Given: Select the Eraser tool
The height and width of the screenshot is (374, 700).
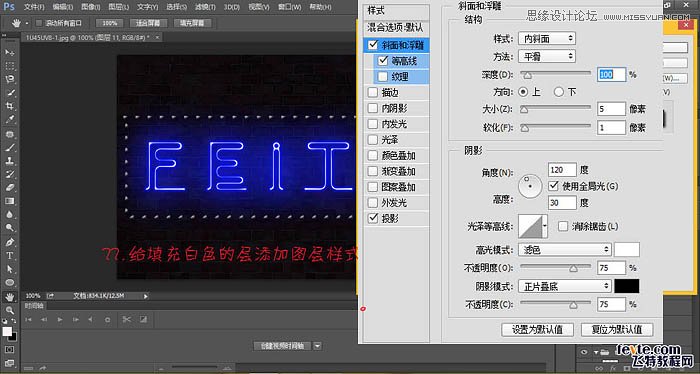Looking at the screenshot, I should [x=10, y=187].
